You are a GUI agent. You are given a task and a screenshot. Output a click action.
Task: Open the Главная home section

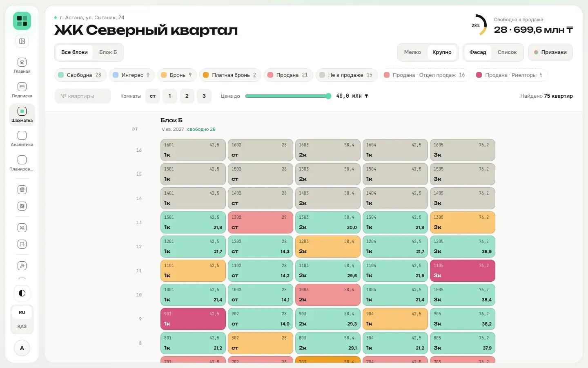(x=22, y=65)
